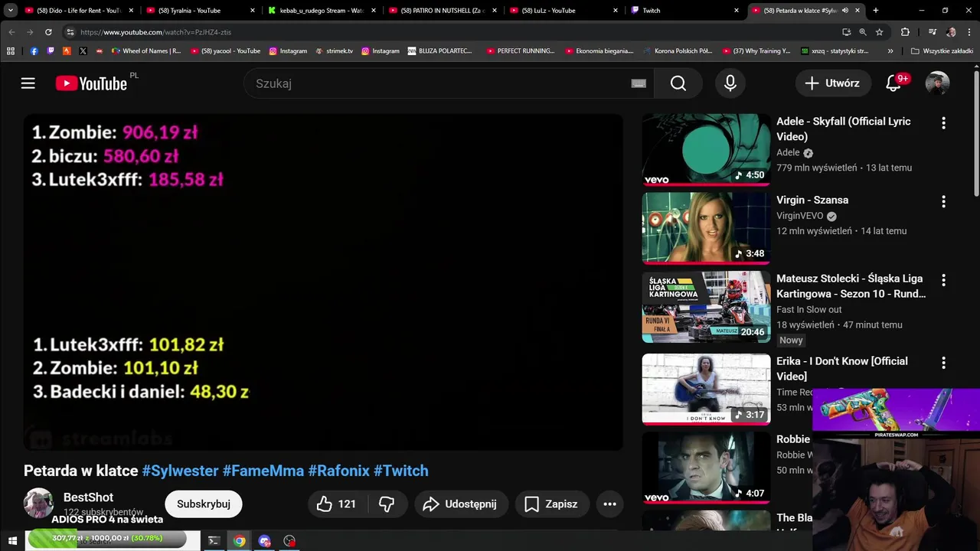The height and width of the screenshot is (551, 980).
Task: Open options for Adele Skyfall video
Action: [x=943, y=122]
